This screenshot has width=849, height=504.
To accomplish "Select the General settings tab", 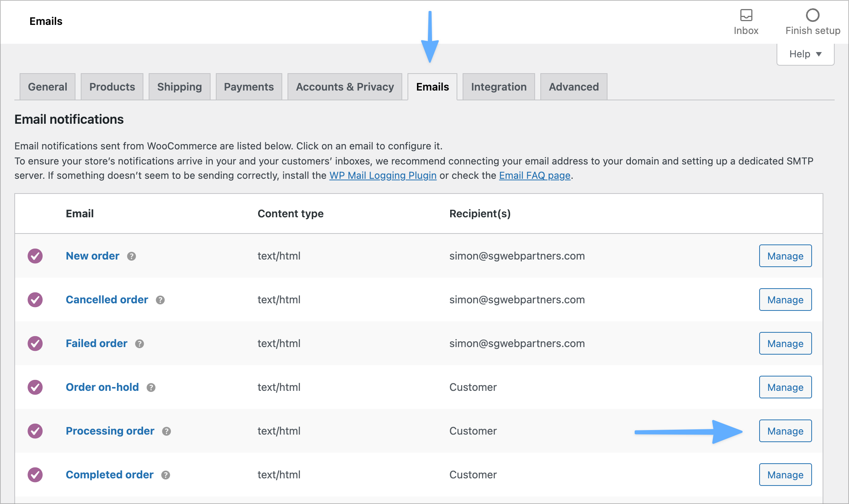I will tap(48, 86).
